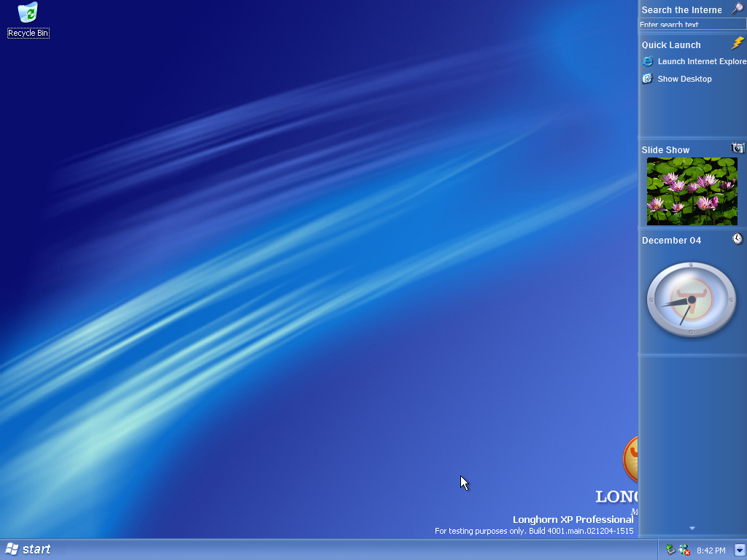Image resolution: width=747 pixels, height=560 pixels.
Task: Click the Safely Remove Hardware tray icon
Action: click(x=670, y=550)
